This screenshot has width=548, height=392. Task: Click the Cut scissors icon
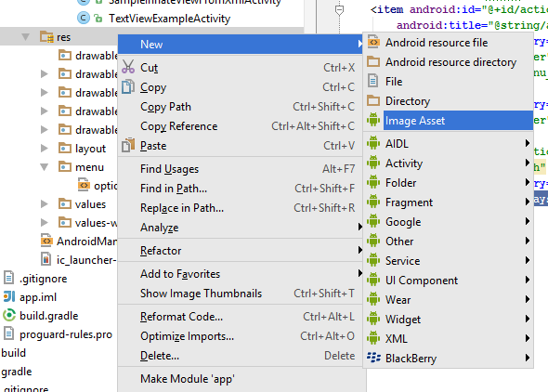(x=128, y=66)
